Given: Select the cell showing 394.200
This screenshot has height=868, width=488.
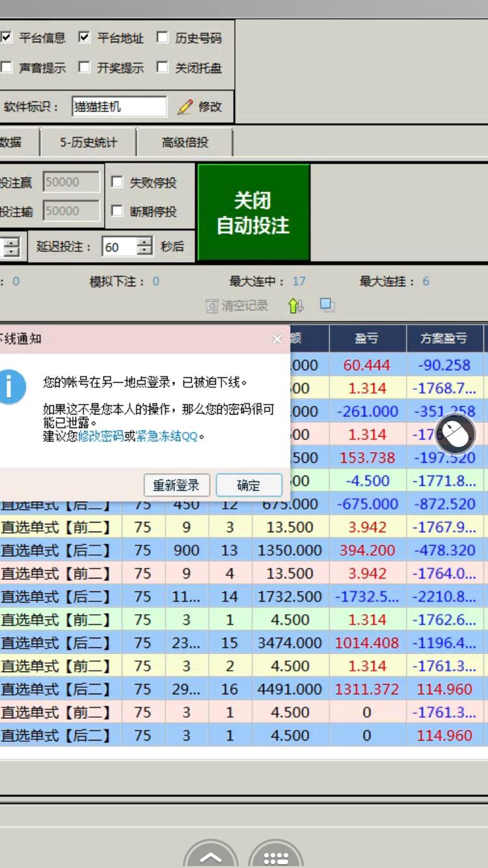Looking at the screenshot, I should tap(367, 550).
